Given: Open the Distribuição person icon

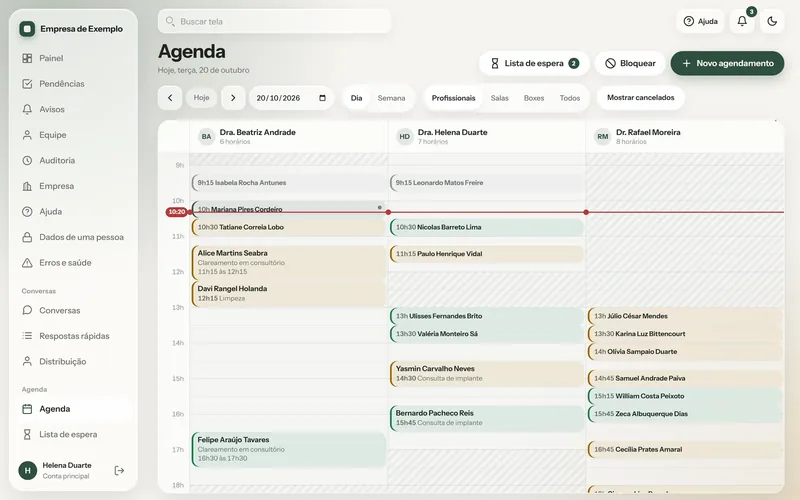Looking at the screenshot, I should coord(27,361).
